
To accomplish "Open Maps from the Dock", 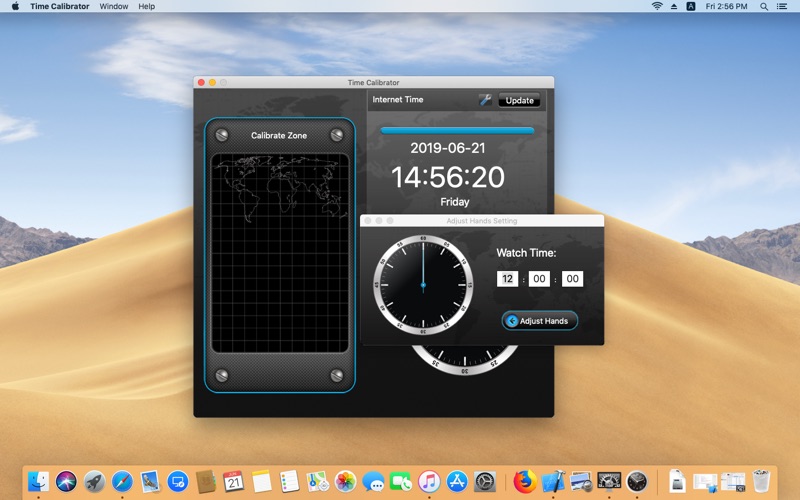I will tap(317, 481).
